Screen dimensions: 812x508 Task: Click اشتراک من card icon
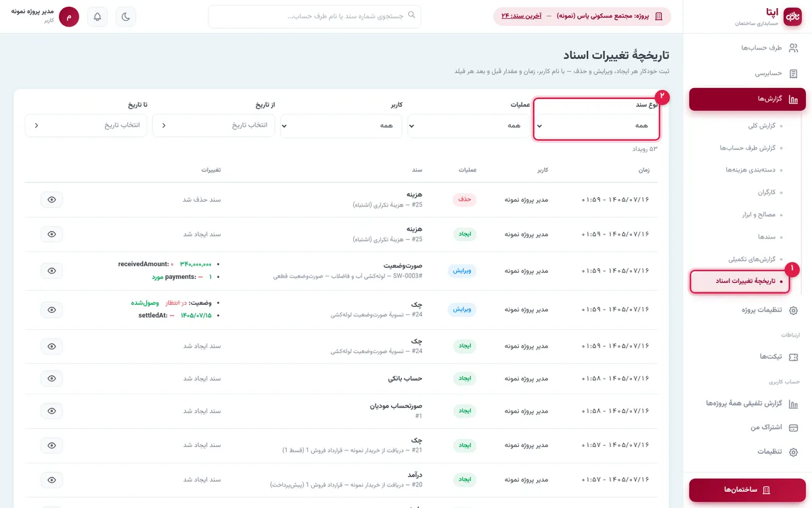794,427
